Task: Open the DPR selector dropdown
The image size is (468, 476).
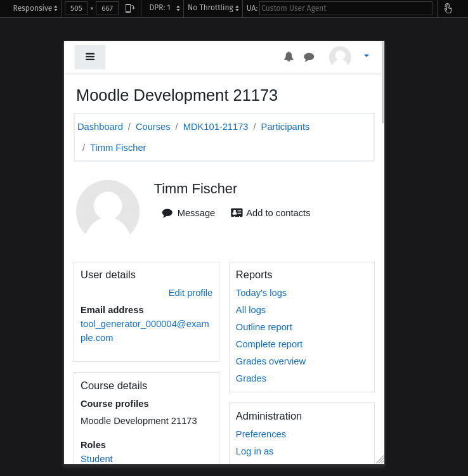Action: coord(164,8)
